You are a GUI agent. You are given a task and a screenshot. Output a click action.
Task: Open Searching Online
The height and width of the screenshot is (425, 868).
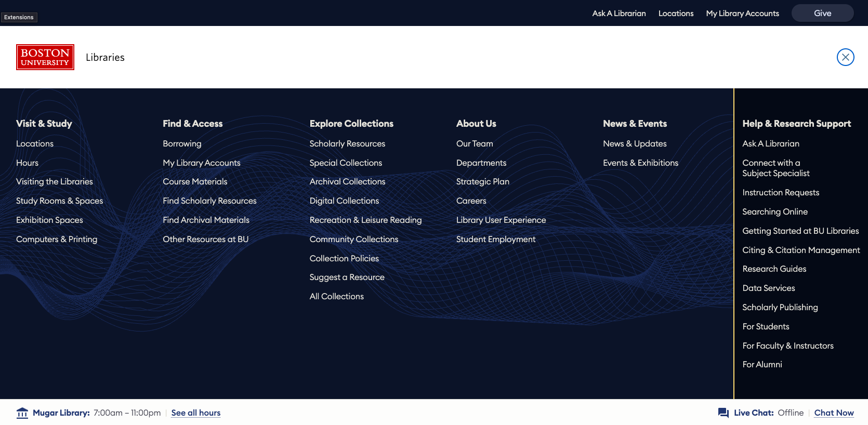tap(775, 211)
